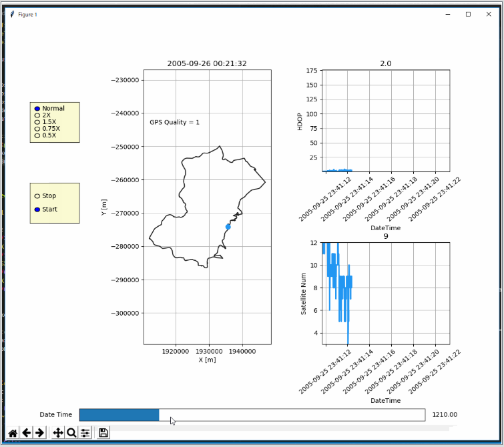Viewport: 504px width, 447px height.
Task: Select the Stop radio button
Action: 37,196
